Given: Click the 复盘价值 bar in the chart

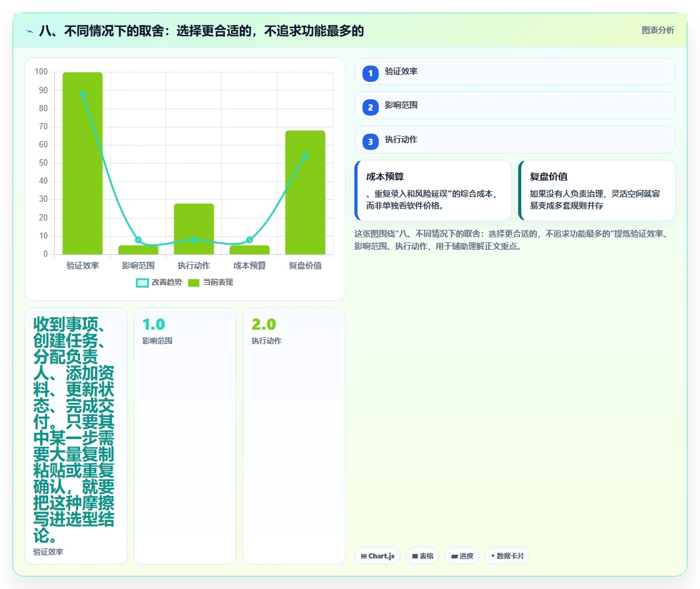Looking at the screenshot, I should click(x=306, y=192).
